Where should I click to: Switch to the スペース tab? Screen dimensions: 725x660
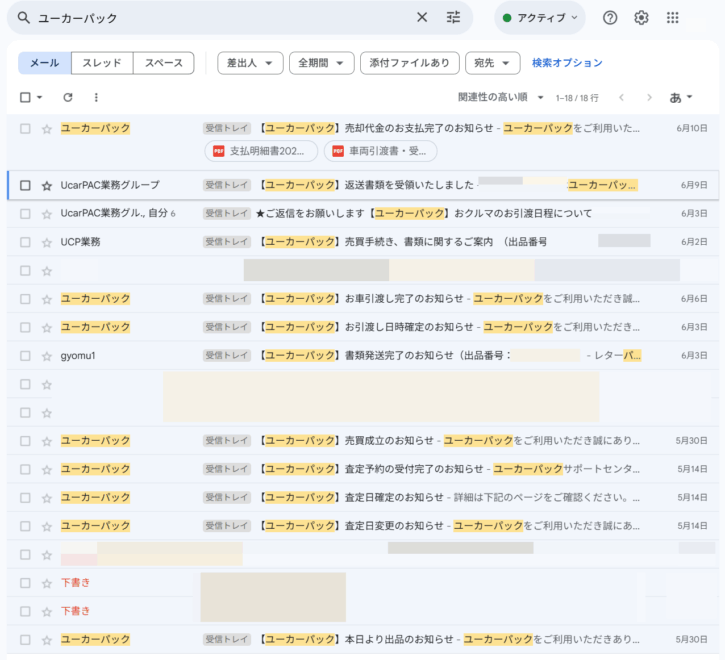(x=163, y=63)
